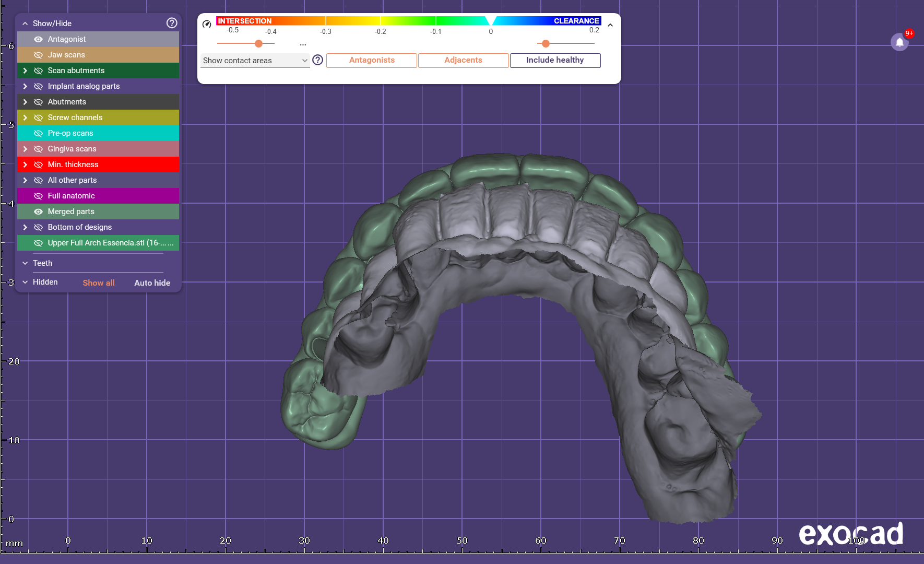Open Show/Hide panel help icon

[x=172, y=23]
